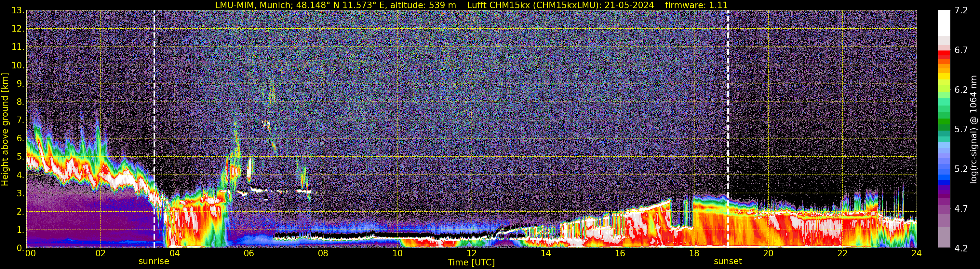The width and height of the screenshot is (980, 269).
Task: Click the '6.7' colorbar tick value
Action: pos(961,50)
